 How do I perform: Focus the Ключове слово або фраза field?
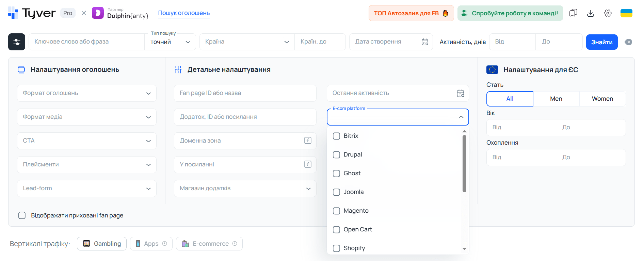pyautogui.click(x=87, y=42)
